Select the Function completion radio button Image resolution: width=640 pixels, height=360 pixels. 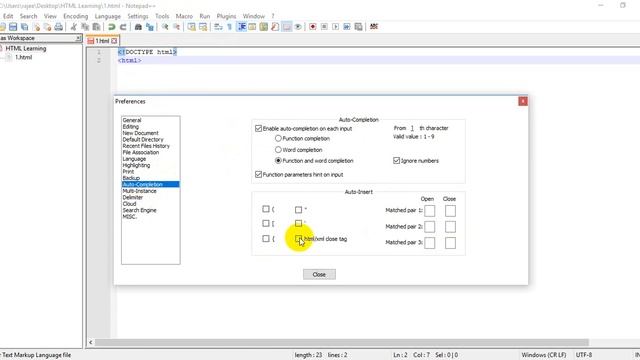278,139
